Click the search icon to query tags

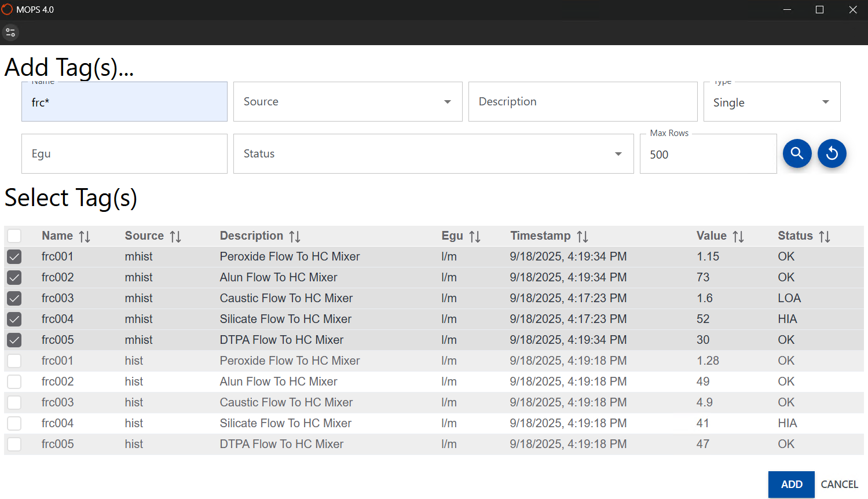[797, 153]
